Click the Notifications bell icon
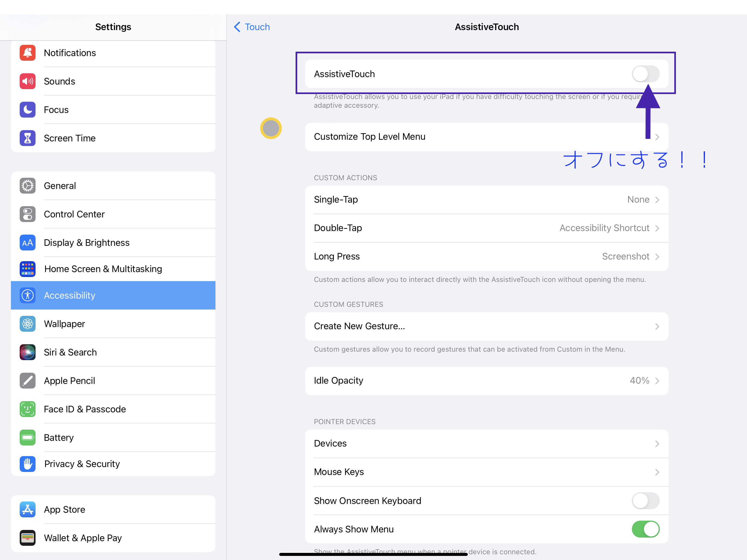Image resolution: width=747 pixels, height=560 pixels. pyautogui.click(x=27, y=53)
